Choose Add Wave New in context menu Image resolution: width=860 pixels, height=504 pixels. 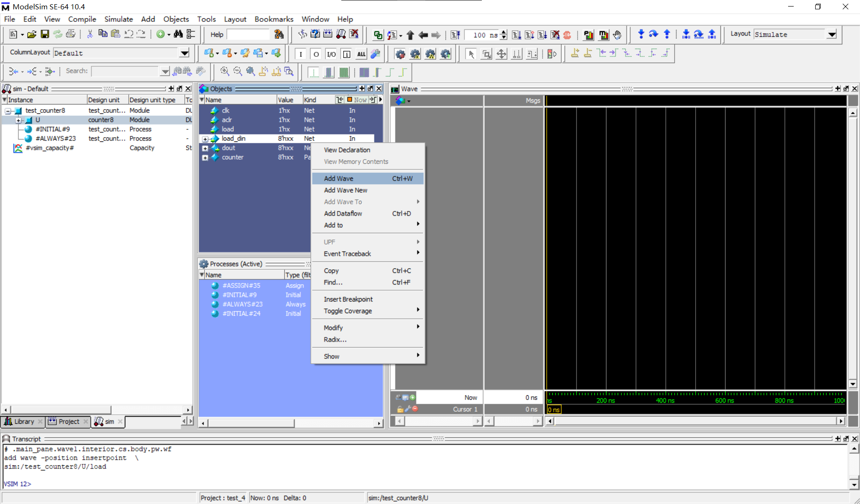368,190
